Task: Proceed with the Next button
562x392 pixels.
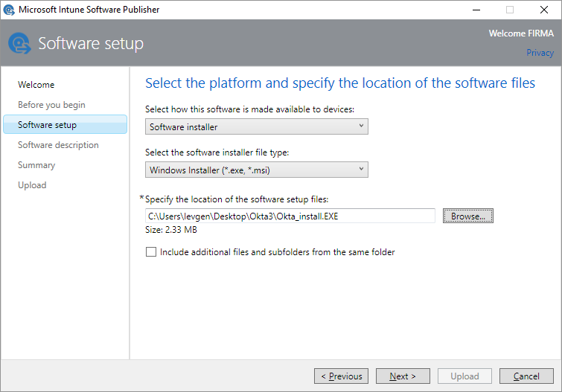Action: click(x=403, y=376)
